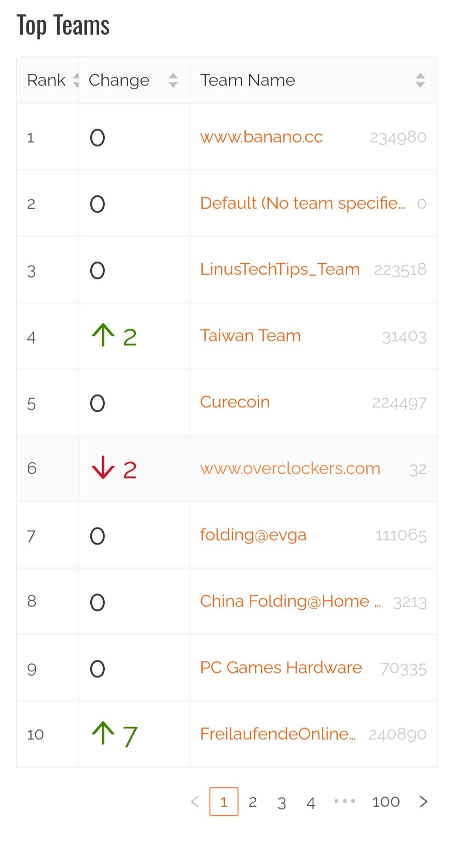Viewport: 460px width, 868px height.
Task: Open folding@evga team link
Action: 253,535
